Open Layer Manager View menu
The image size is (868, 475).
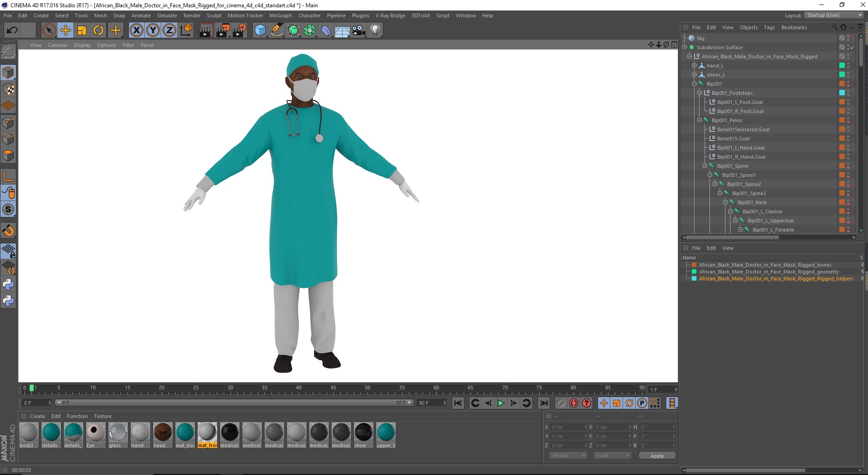[728, 248]
